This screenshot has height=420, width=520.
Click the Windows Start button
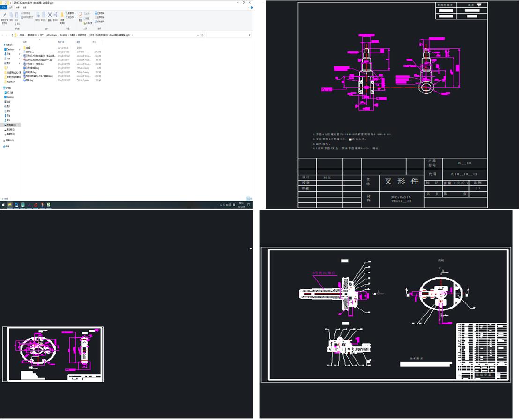pos(3,205)
